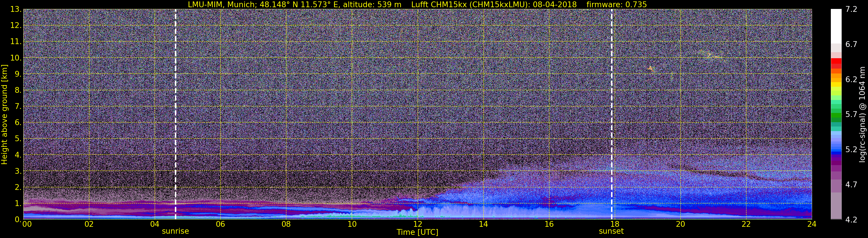868x238 pixels.
Task: Click the plot title starting with LMU-MIM, Munich
Action: [x=417, y=4]
